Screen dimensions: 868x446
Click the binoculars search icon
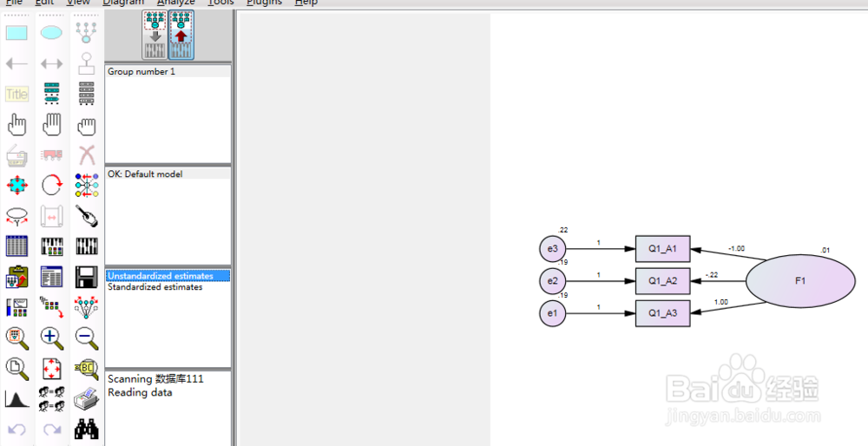pos(86,429)
